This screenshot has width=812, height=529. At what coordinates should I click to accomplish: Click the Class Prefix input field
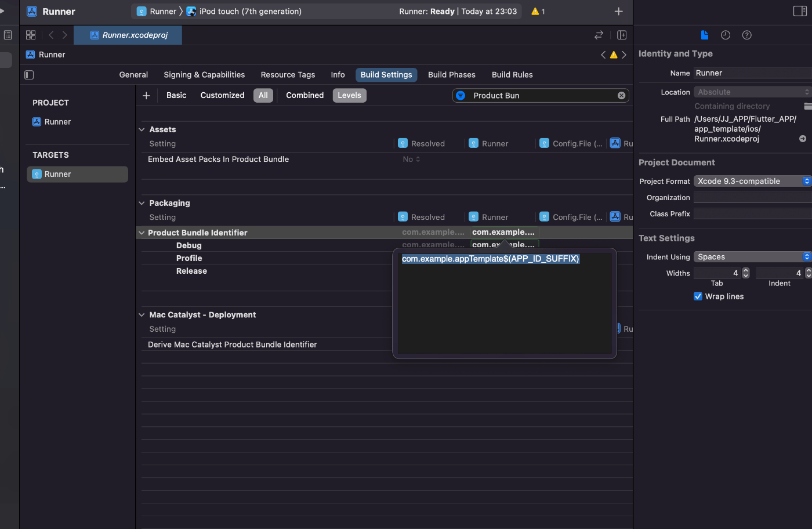(753, 214)
